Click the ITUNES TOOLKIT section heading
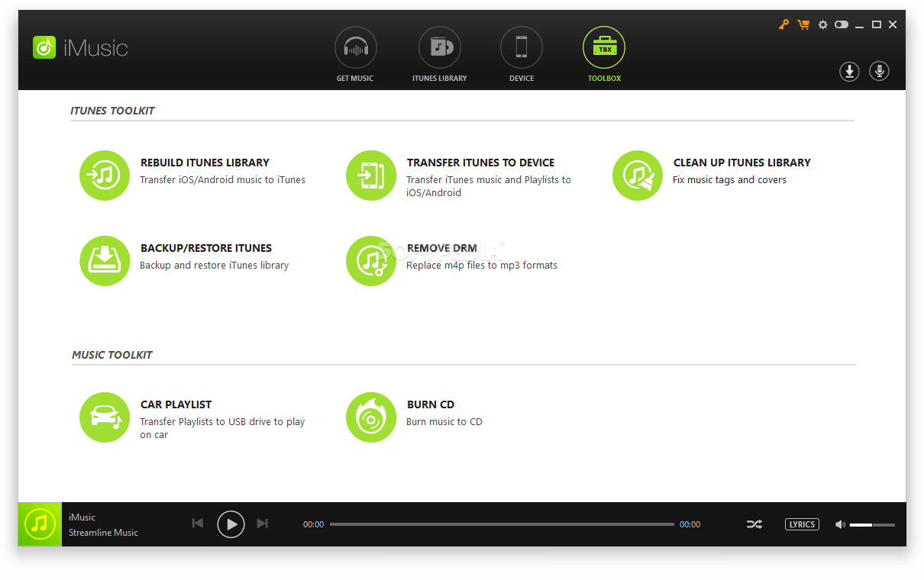 coord(112,111)
